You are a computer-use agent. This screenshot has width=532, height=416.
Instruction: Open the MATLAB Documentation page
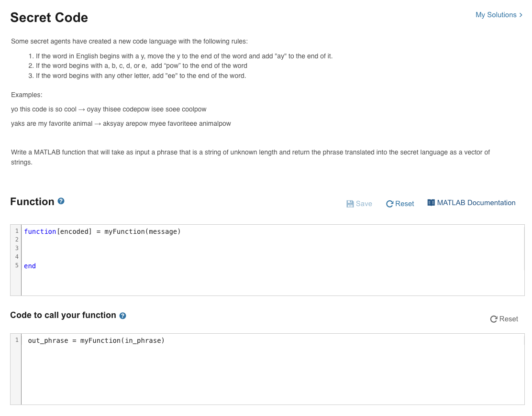click(476, 203)
